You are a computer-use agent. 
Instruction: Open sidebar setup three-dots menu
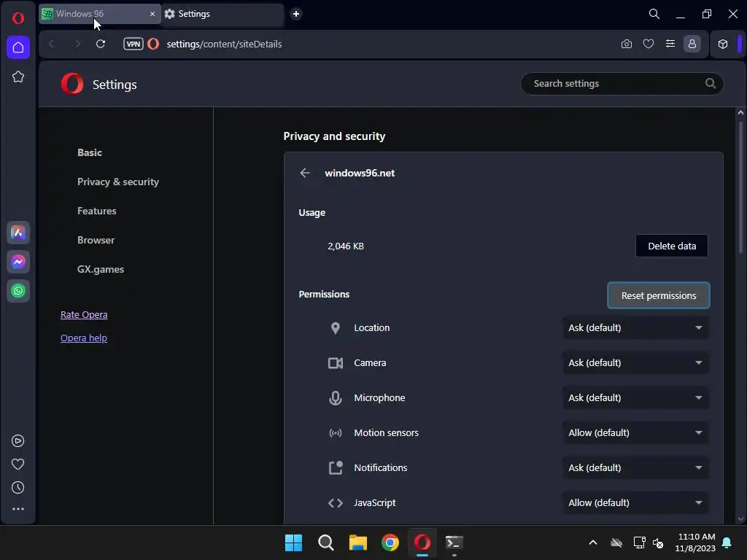pos(18,509)
